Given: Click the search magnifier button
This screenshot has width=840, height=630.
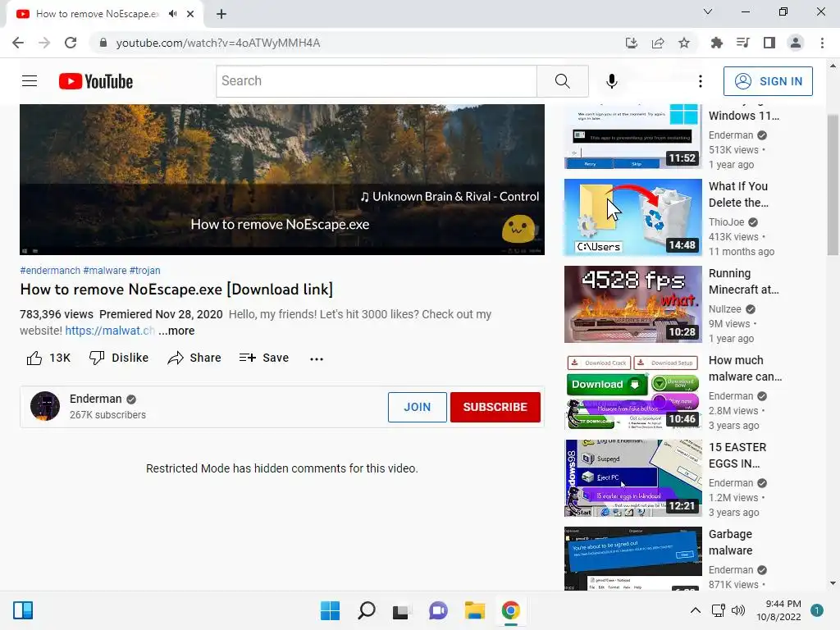Looking at the screenshot, I should click(x=563, y=81).
